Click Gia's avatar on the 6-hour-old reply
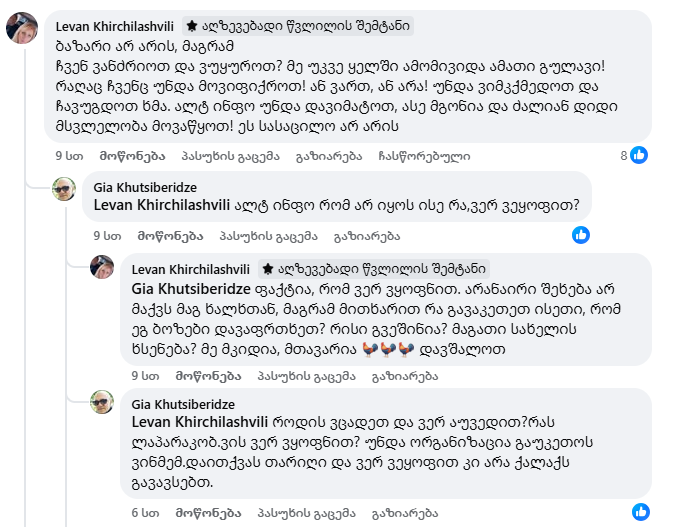The image size is (684, 527). coord(102,403)
